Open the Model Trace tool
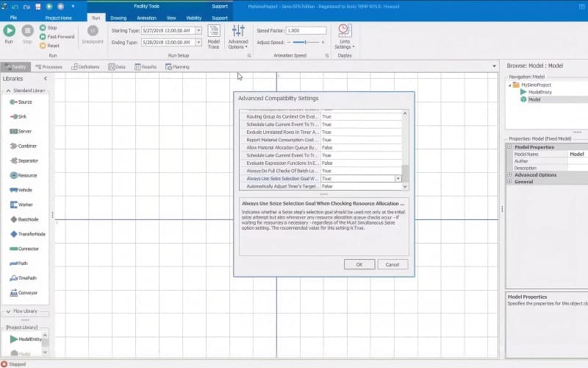Viewport: 588px width, 368px height. pyautogui.click(x=214, y=37)
